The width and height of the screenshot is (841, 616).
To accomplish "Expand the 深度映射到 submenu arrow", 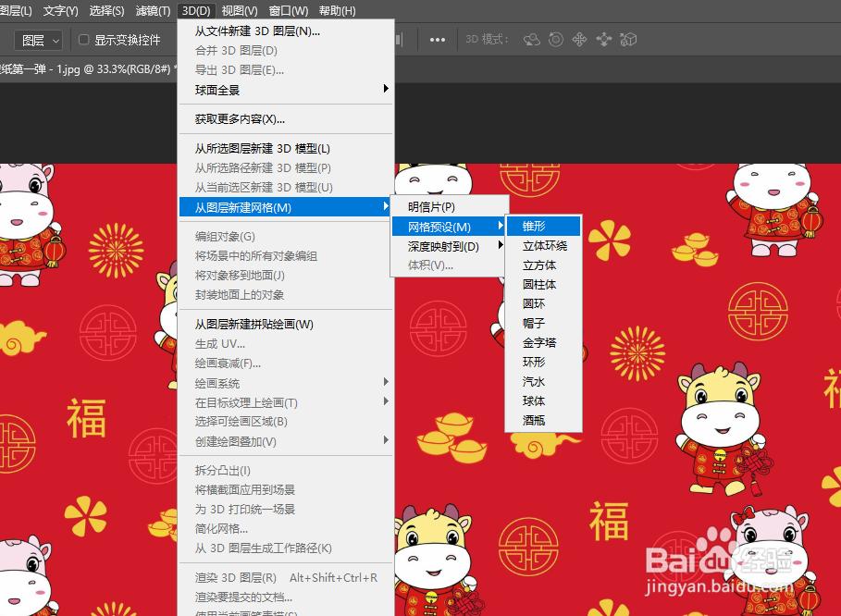I will (501, 245).
